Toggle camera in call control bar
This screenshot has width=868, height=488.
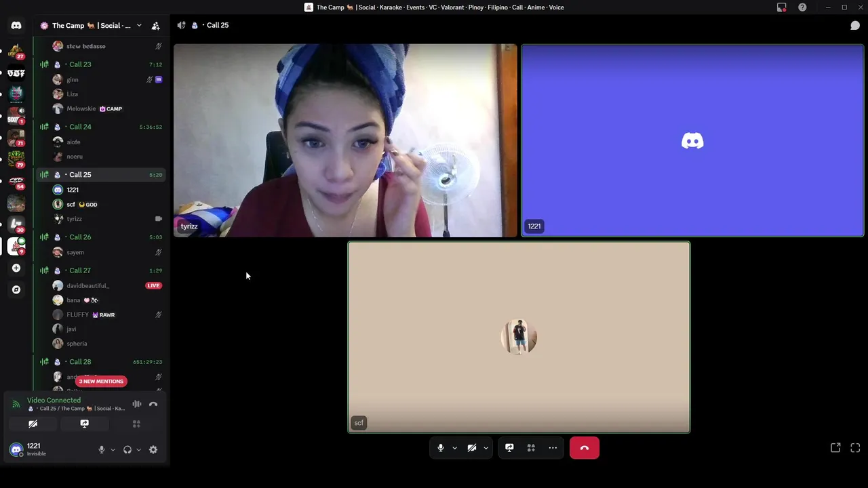(x=472, y=448)
